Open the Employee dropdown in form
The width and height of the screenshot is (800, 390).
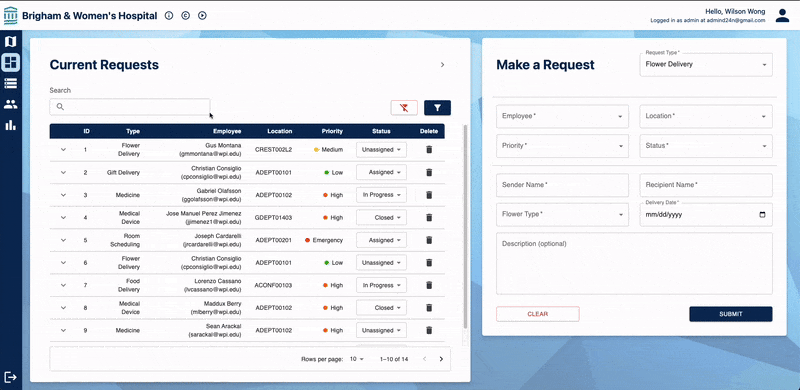click(x=562, y=116)
